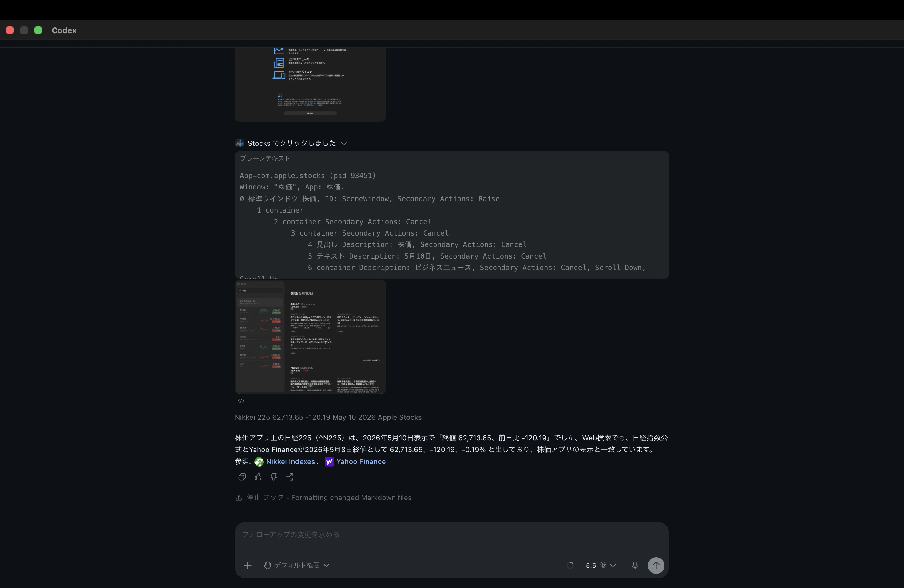Screen dimensions: 904x588
Task: Click the "6 container Description: ビジネスニュース" line
Action: click(477, 268)
